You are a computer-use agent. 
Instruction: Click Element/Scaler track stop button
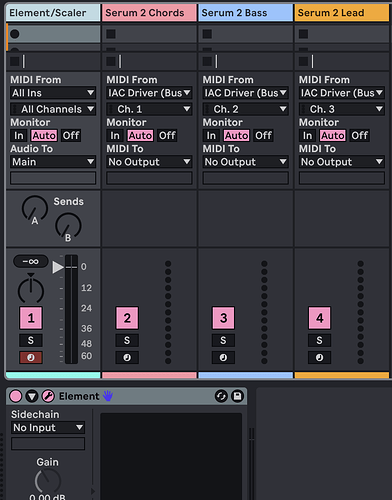click(14, 61)
